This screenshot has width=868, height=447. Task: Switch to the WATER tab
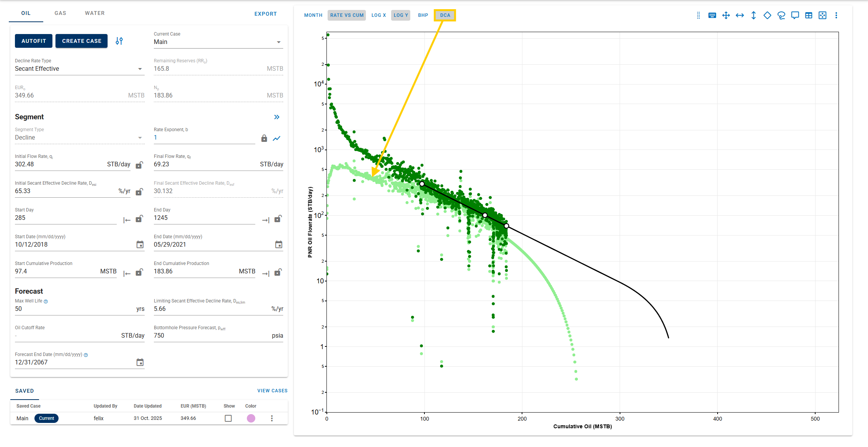[x=95, y=13]
